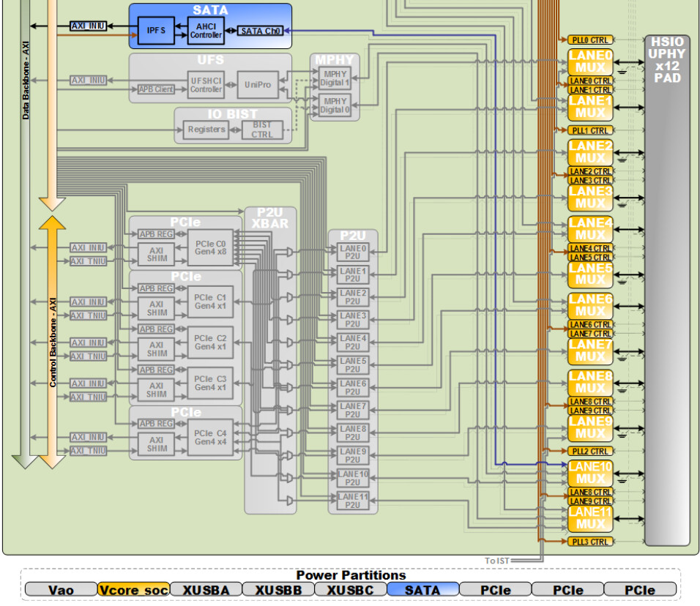Select the LANE10 MUX block
This screenshot has height=606, width=700.
pyautogui.click(x=590, y=474)
